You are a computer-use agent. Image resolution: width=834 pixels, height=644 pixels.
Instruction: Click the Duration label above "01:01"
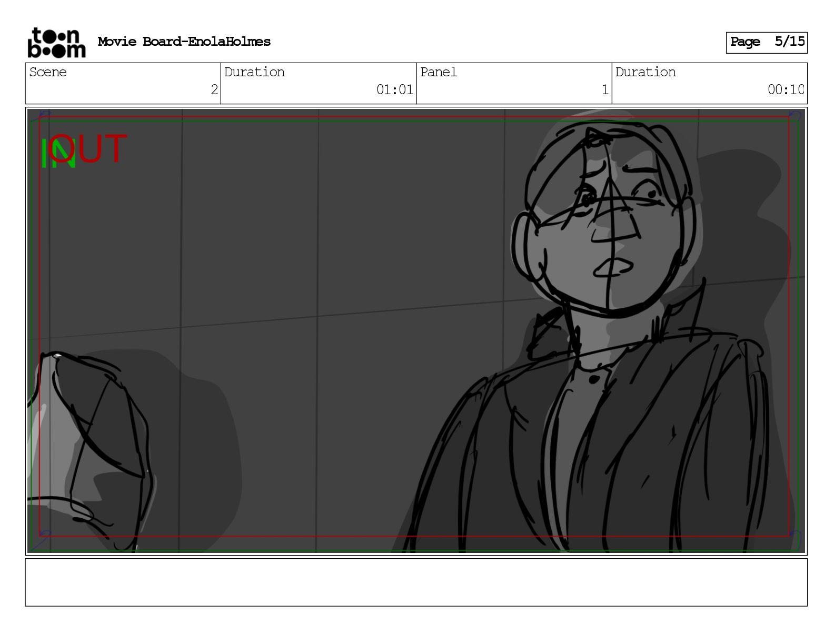[x=254, y=72]
